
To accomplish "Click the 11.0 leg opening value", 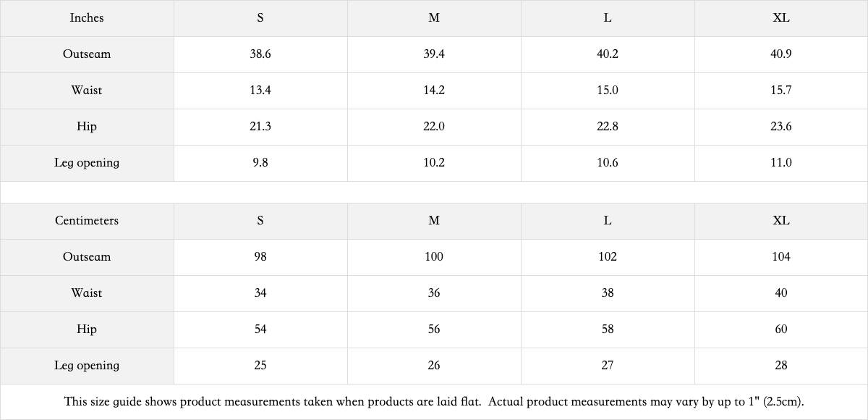I will coord(781,163).
